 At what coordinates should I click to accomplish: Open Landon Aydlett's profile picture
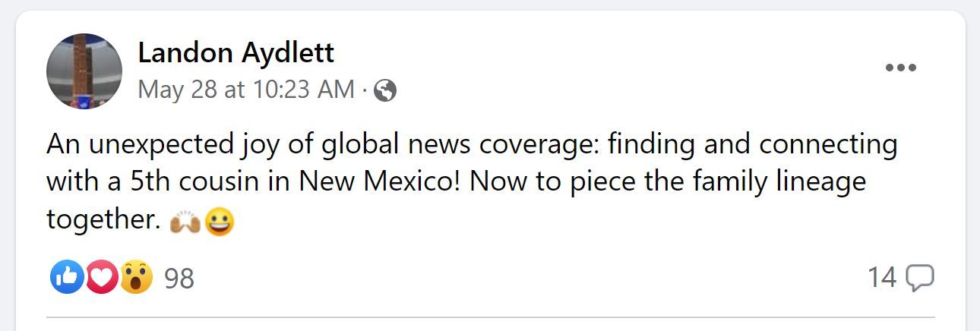(84, 71)
